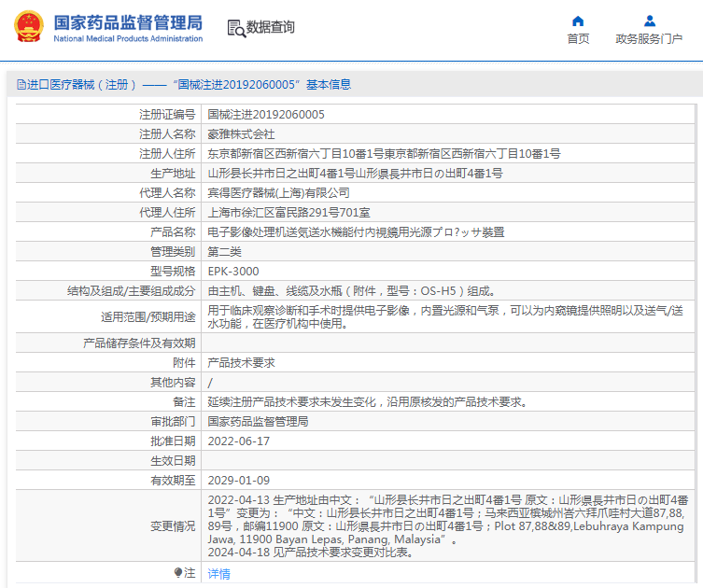703x588 pixels.
Task: Open the 详情 link
Action: click(218, 574)
